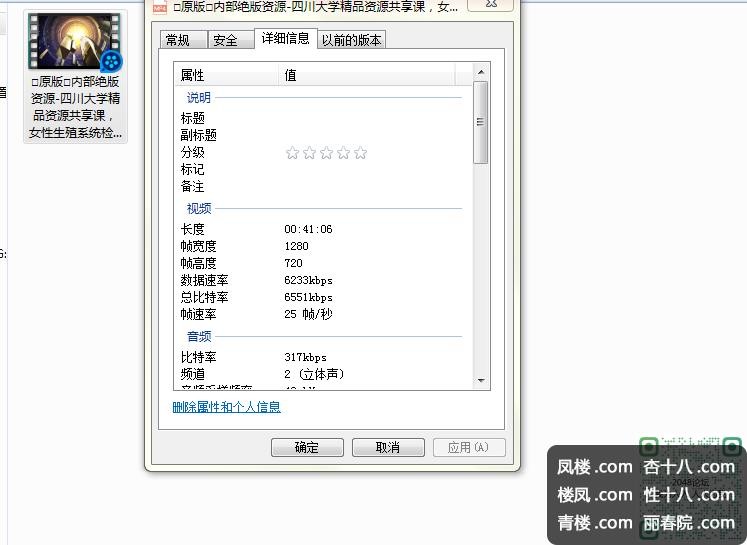Set rating to two stars
The width and height of the screenshot is (747, 545).
309,153
